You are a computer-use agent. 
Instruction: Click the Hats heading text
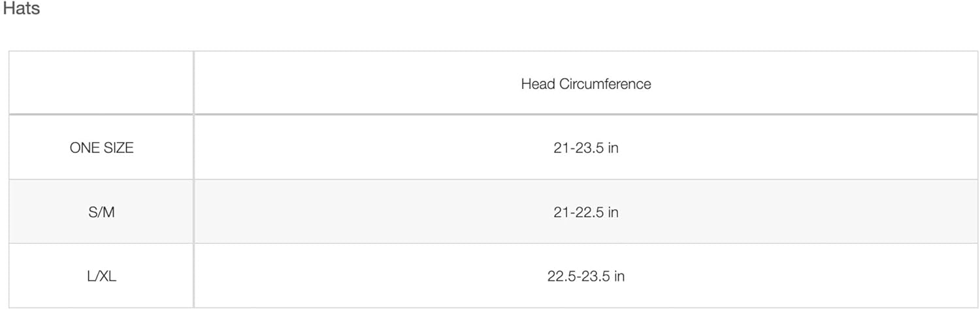click(22, 9)
